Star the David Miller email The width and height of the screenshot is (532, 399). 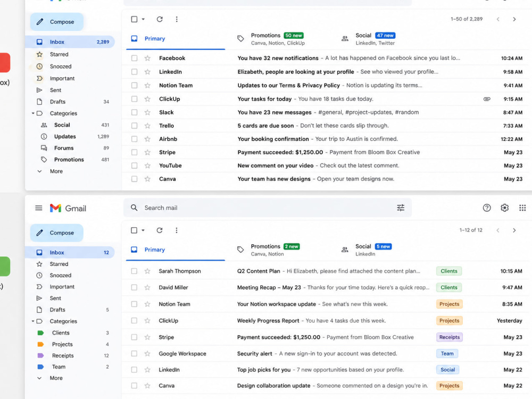point(147,287)
